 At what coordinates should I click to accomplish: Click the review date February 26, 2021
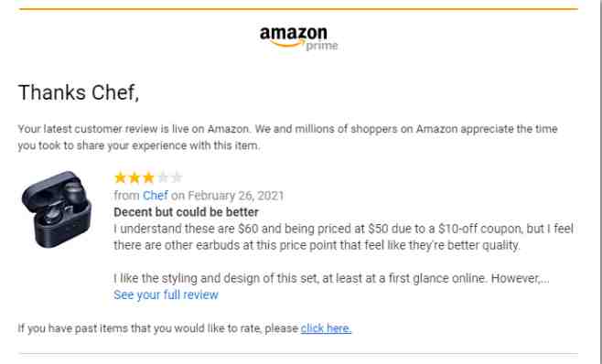(236, 196)
